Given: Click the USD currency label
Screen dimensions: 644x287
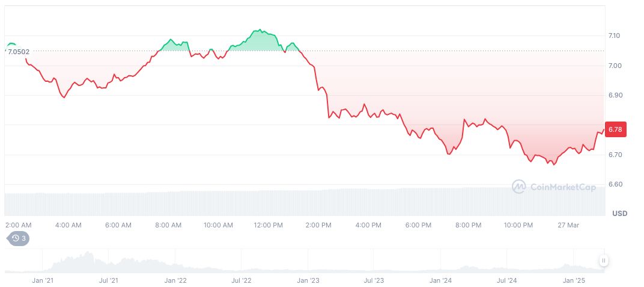Looking at the screenshot, I should point(619,214).
